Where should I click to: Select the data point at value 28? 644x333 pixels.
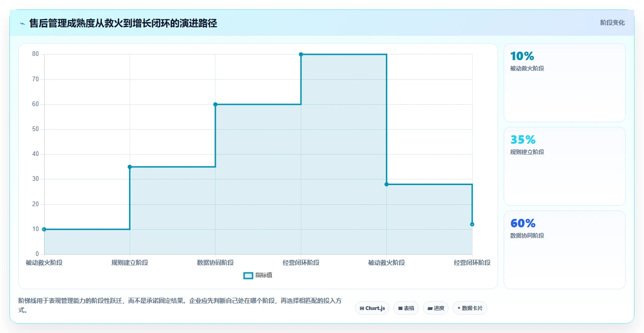click(x=387, y=184)
